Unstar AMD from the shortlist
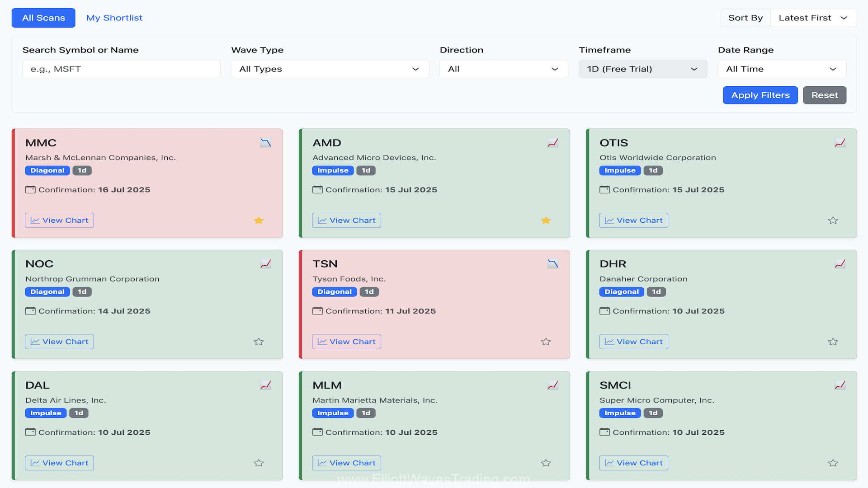This screenshot has height=488, width=868. 546,221
